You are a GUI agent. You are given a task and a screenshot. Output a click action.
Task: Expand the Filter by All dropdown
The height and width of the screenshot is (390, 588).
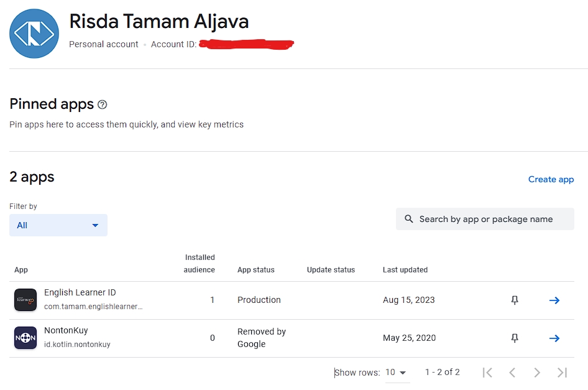(x=58, y=225)
